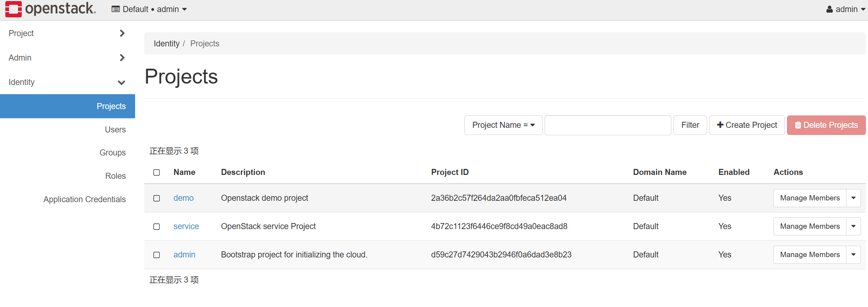Collapse the Identity sidebar section
Viewport: 868px width, 307px height.
click(67, 82)
